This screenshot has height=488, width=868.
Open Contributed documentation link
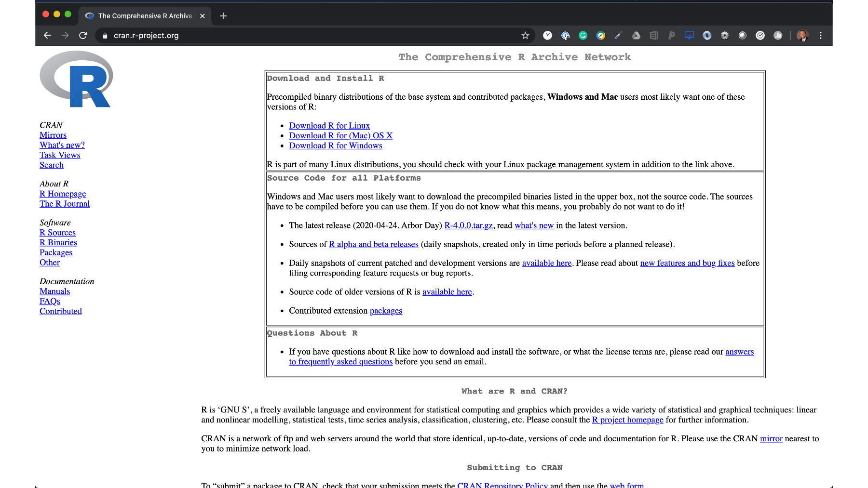click(61, 311)
